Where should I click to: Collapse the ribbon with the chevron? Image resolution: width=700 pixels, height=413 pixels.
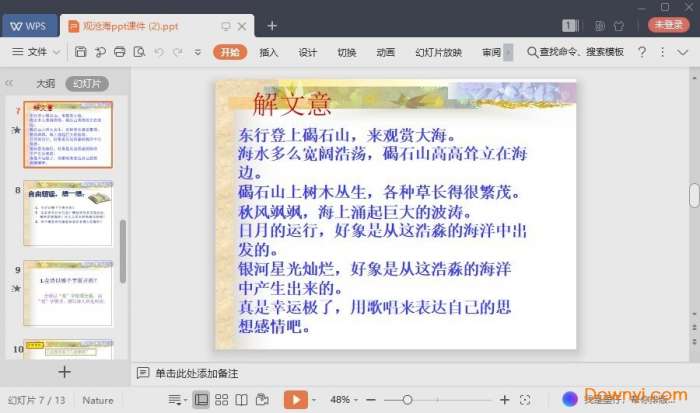point(682,52)
